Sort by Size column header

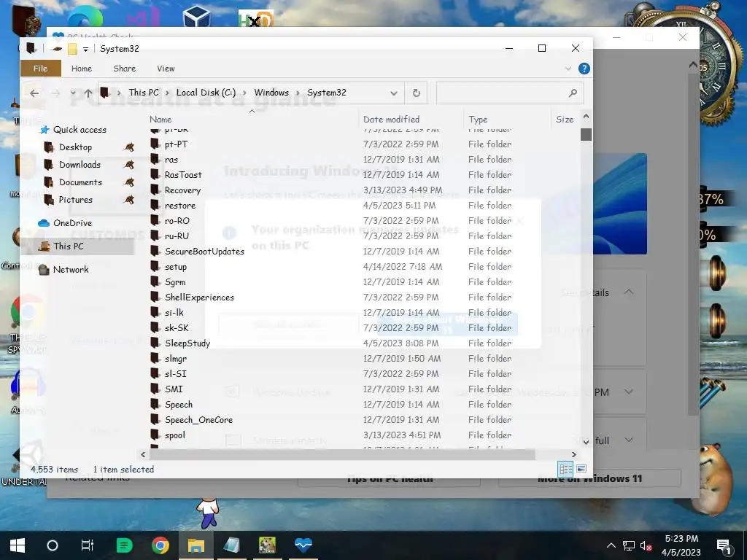[x=565, y=120]
